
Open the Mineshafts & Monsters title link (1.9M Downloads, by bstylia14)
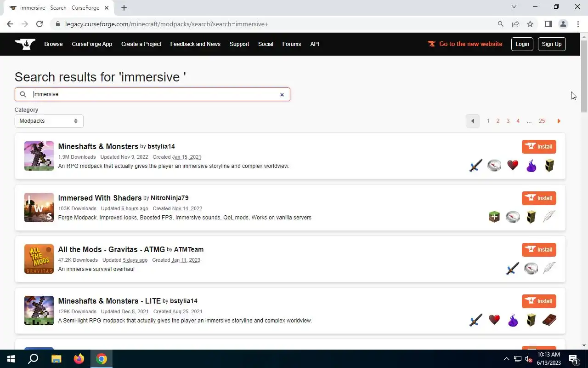click(98, 146)
